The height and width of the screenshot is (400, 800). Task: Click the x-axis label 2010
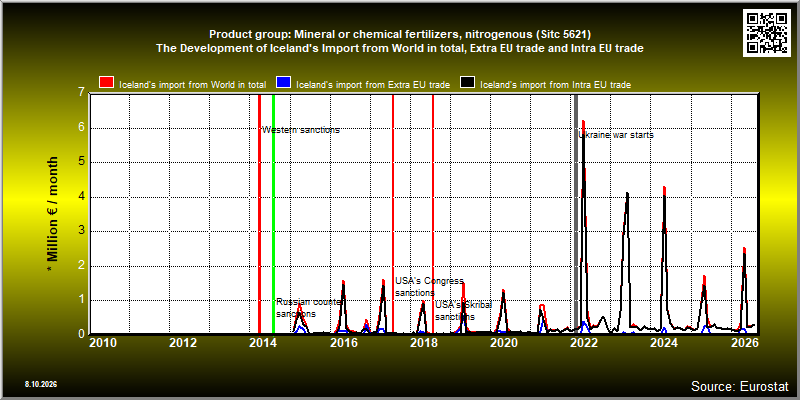pos(103,342)
